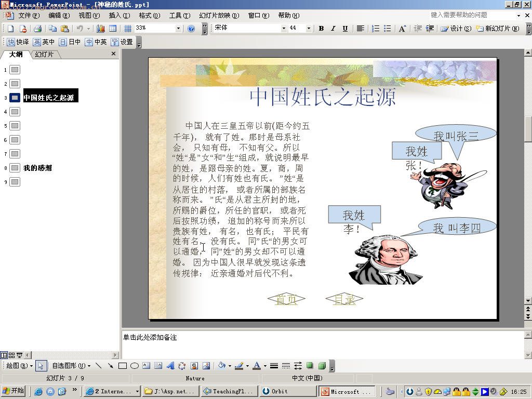Click the 开始 Start button on taskbar
The width and height of the screenshot is (532, 399).
point(13,391)
